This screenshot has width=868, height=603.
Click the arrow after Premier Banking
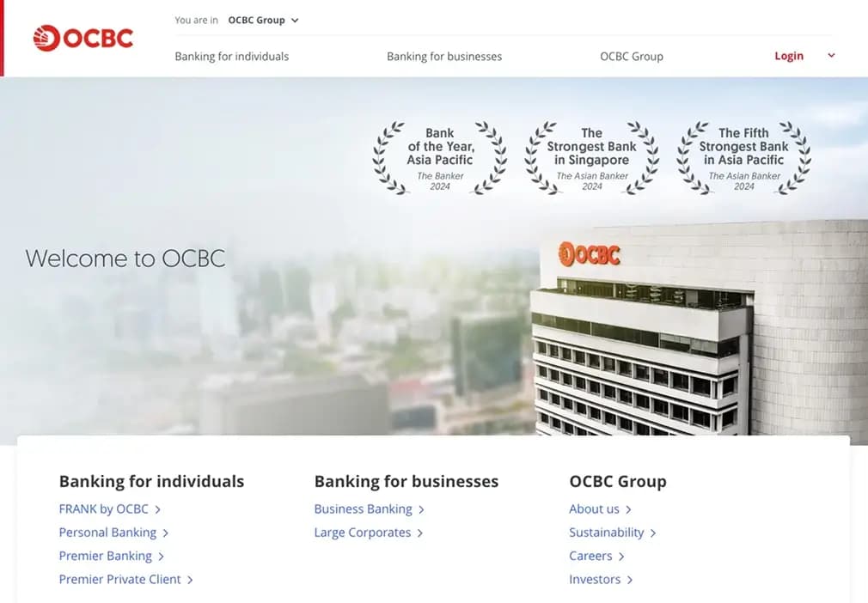click(x=161, y=557)
